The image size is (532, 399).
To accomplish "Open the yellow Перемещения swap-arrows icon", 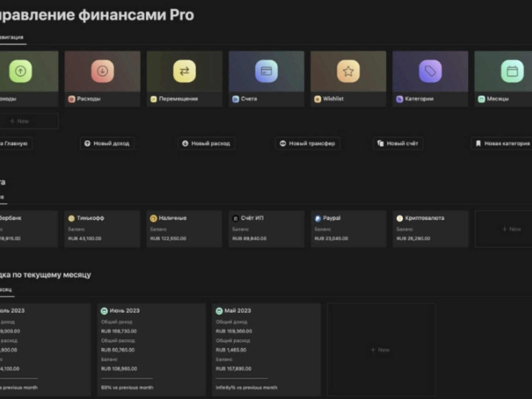I will click(x=184, y=71).
